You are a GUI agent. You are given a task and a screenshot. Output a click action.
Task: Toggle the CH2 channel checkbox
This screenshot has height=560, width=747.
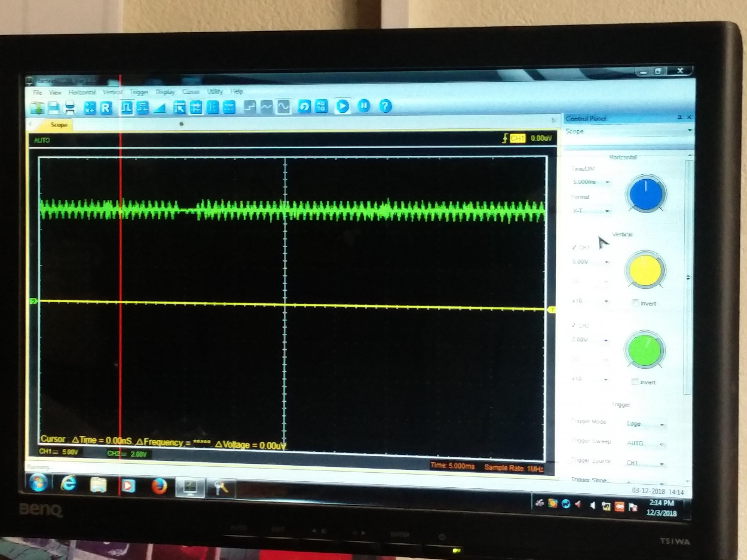(574, 325)
